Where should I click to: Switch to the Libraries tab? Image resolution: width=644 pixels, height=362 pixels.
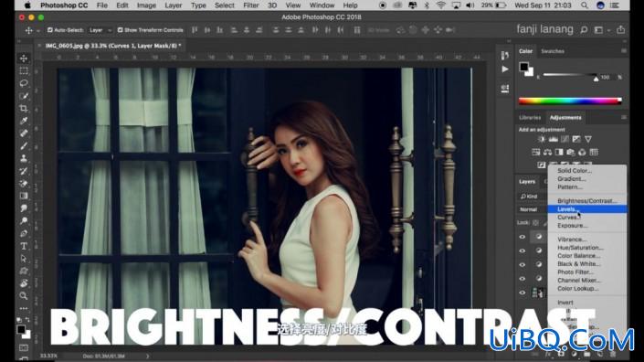tap(530, 118)
